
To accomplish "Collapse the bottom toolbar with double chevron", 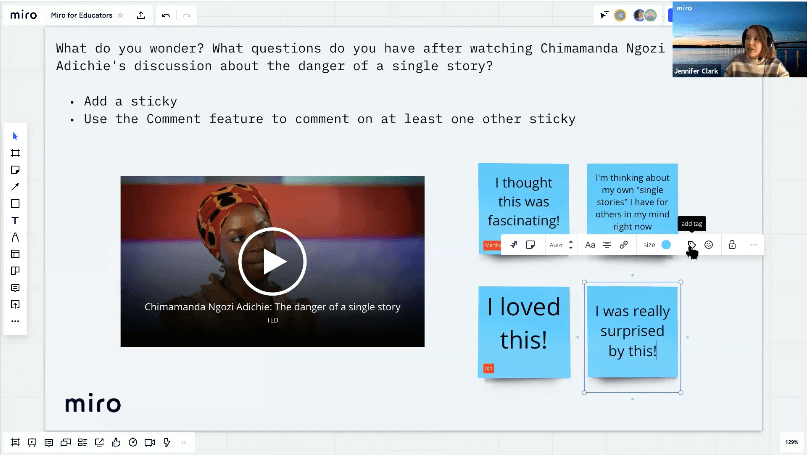I will tap(184, 442).
